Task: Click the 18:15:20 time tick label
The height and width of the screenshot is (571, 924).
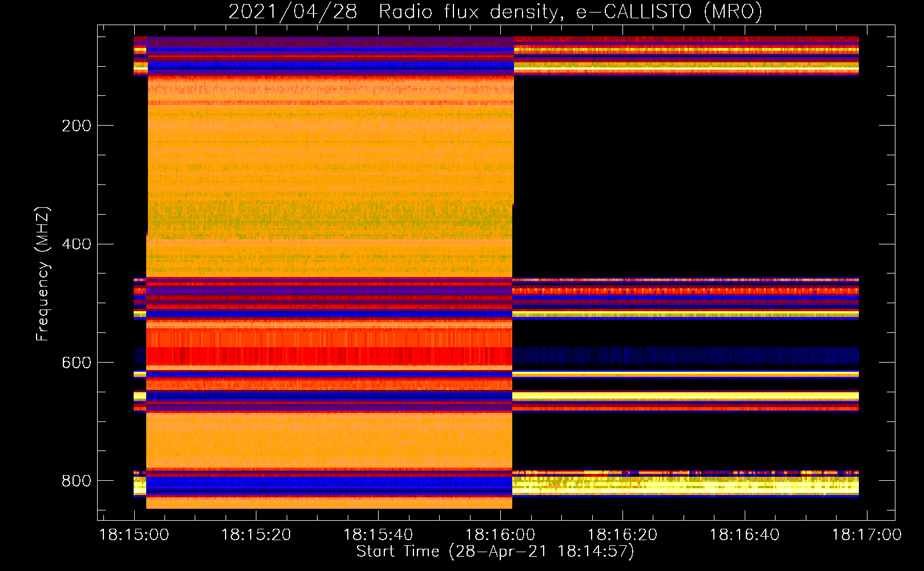Action: pos(256,535)
